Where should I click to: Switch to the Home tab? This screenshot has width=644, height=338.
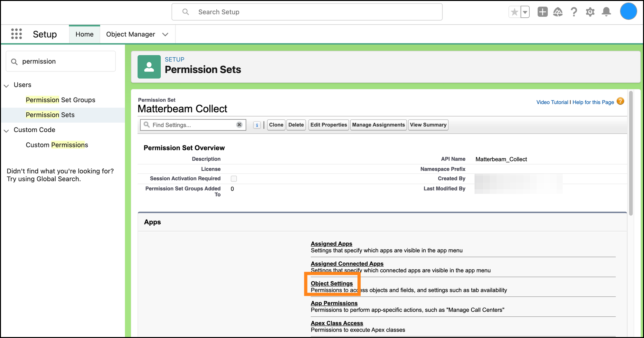click(84, 34)
